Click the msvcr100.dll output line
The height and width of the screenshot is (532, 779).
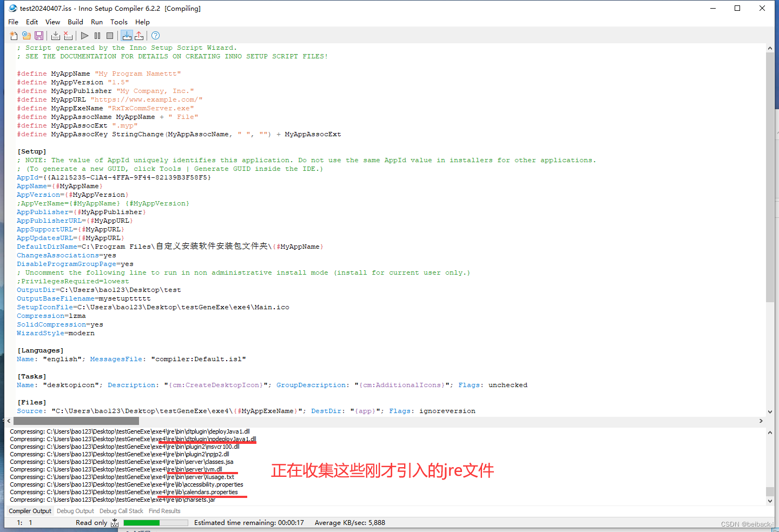(x=124, y=447)
